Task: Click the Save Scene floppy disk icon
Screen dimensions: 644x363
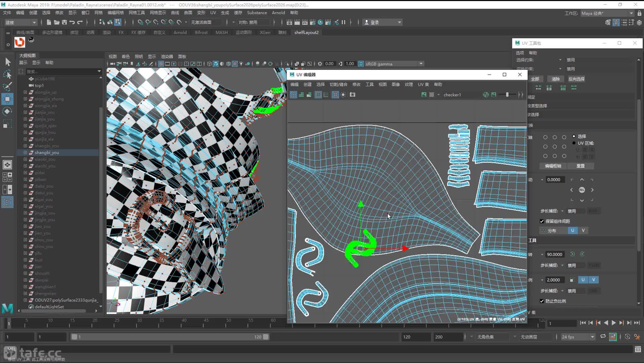Action: point(64,22)
